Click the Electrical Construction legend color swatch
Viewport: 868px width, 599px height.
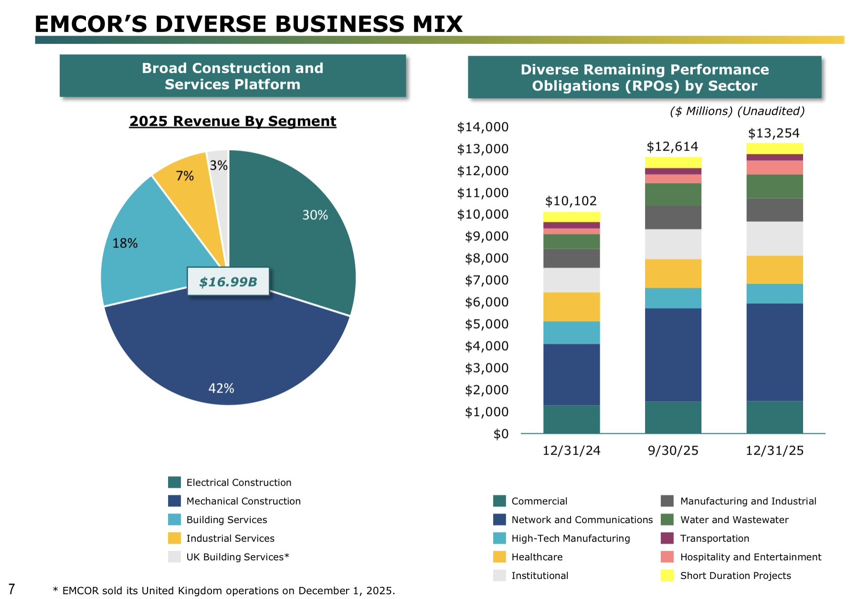[x=174, y=482]
